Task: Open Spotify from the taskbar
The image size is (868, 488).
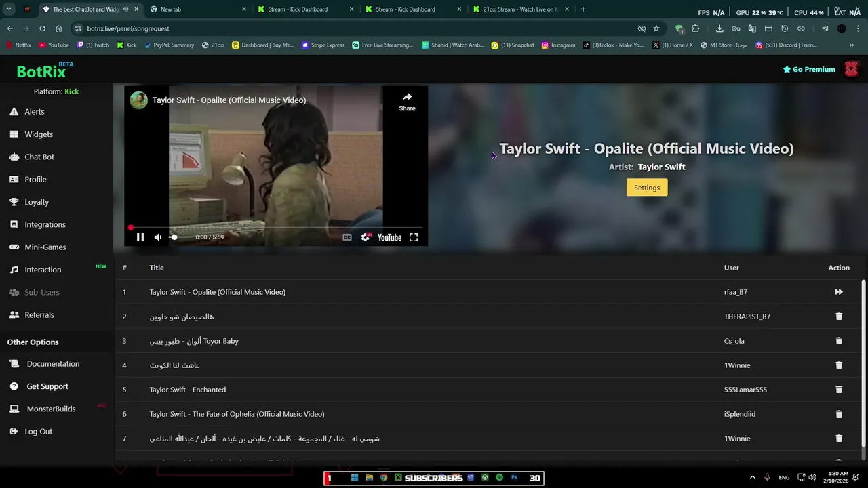Action: [x=500, y=478]
